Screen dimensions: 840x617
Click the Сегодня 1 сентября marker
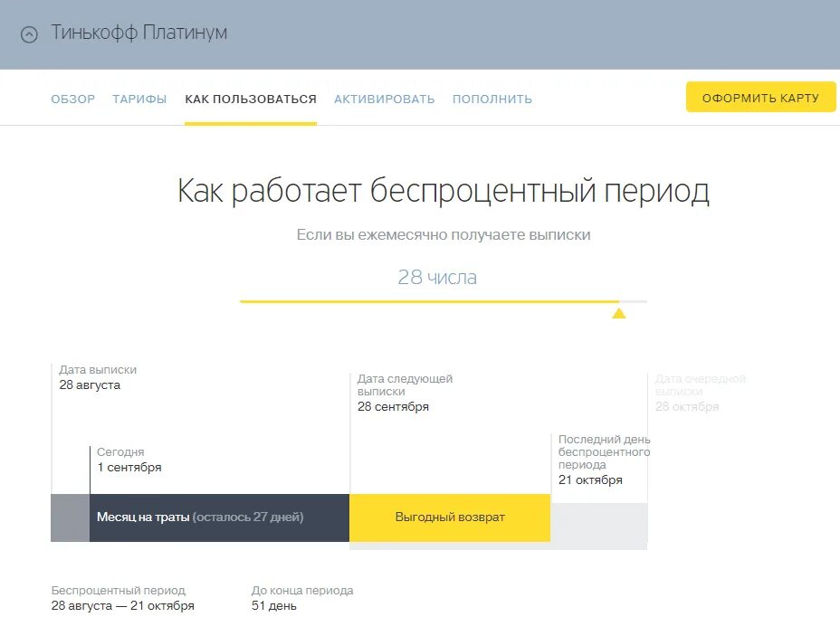[x=129, y=460]
